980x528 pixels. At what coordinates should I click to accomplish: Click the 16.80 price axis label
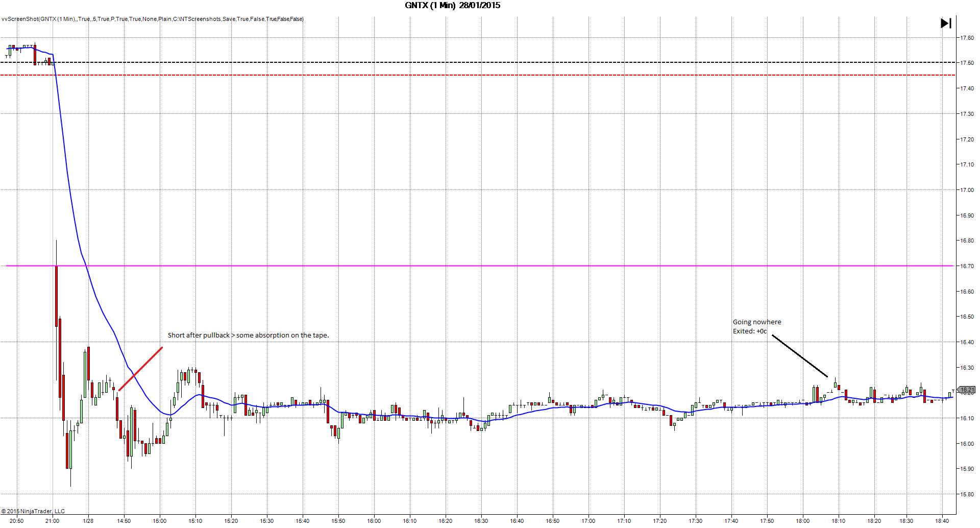(x=967, y=241)
